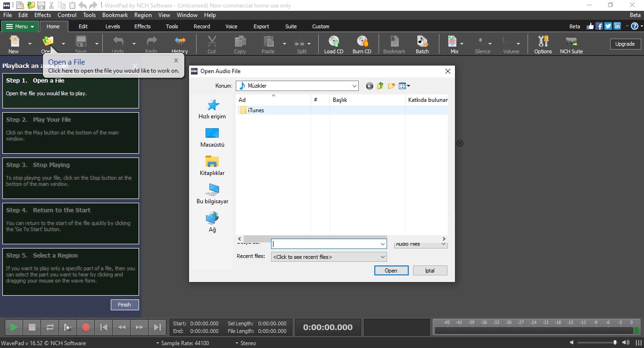
Task: Toggle loop playback mode
Action: coord(50,327)
